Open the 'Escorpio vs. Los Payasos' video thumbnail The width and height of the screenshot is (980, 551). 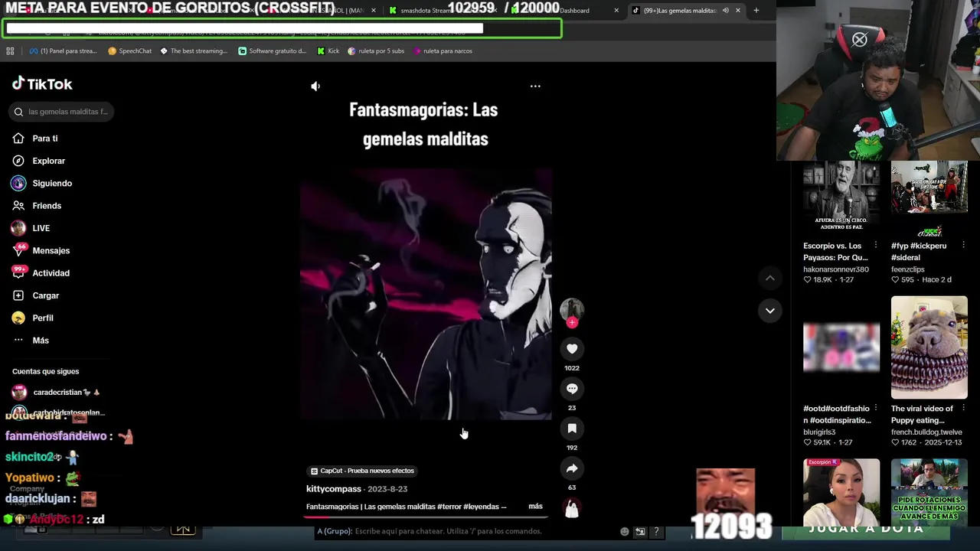coord(841,197)
